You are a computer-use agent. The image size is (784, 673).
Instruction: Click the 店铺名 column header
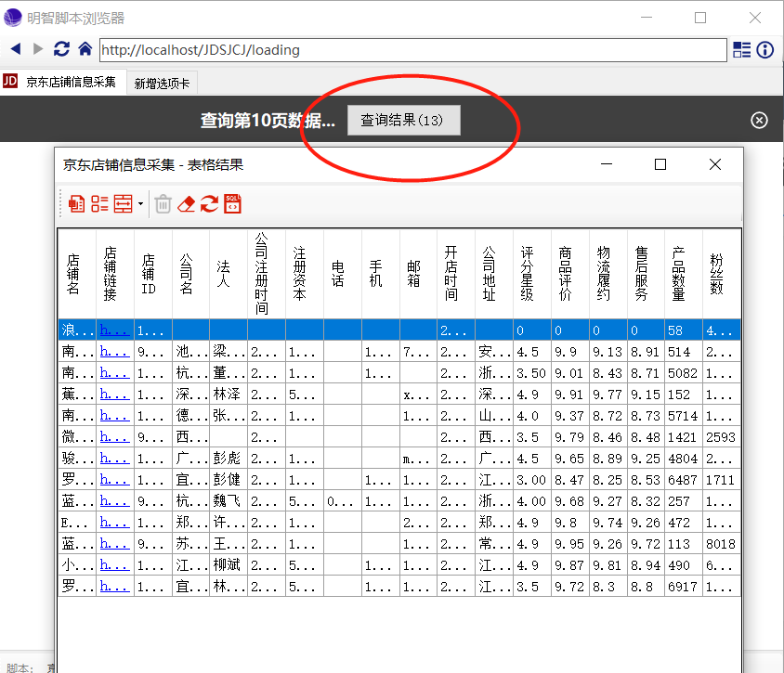(76, 274)
